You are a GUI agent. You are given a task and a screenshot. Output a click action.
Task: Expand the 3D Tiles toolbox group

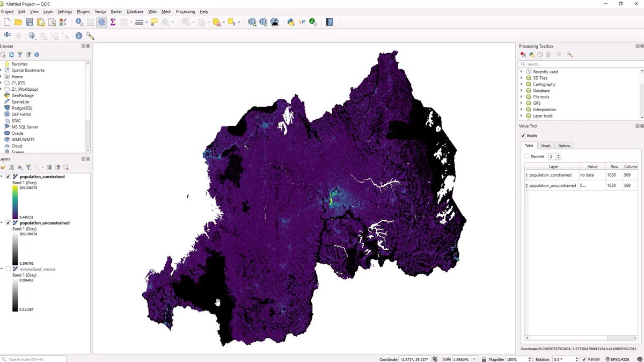click(522, 78)
